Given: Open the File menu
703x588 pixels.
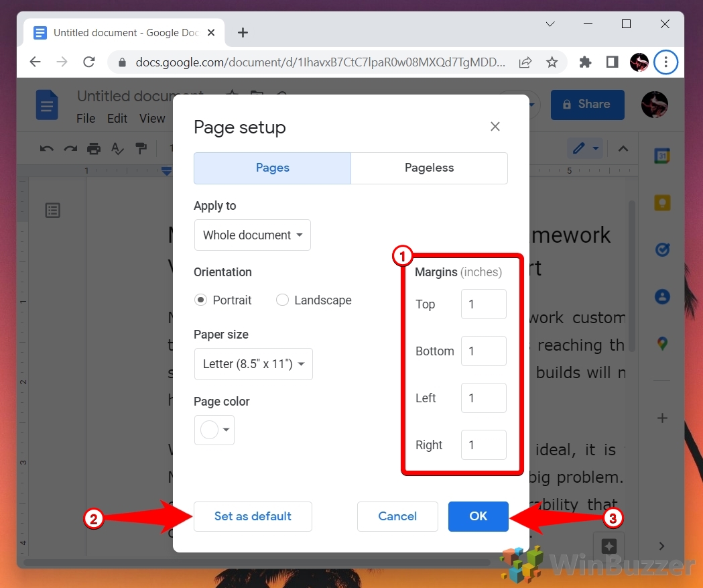Looking at the screenshot, I should pyautogui.click(x=86, y=119).
